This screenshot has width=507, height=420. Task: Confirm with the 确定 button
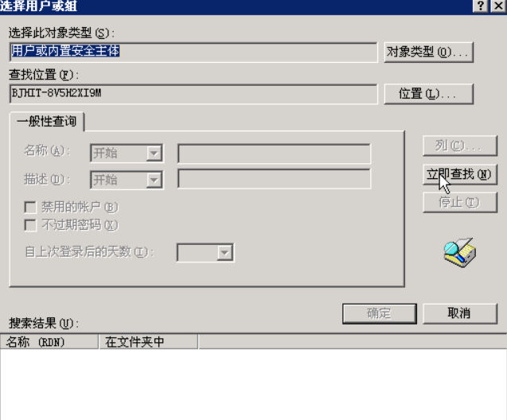point(380,313)
